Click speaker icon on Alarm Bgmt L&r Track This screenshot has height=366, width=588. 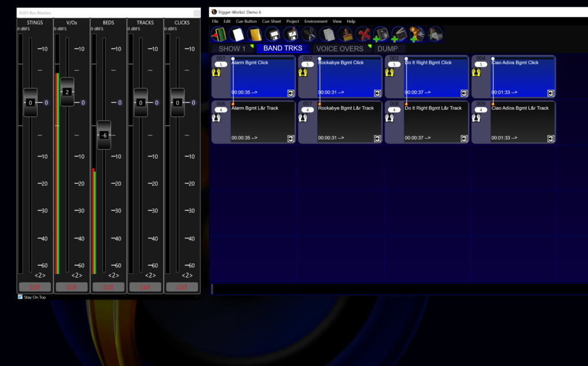[291, 139]
